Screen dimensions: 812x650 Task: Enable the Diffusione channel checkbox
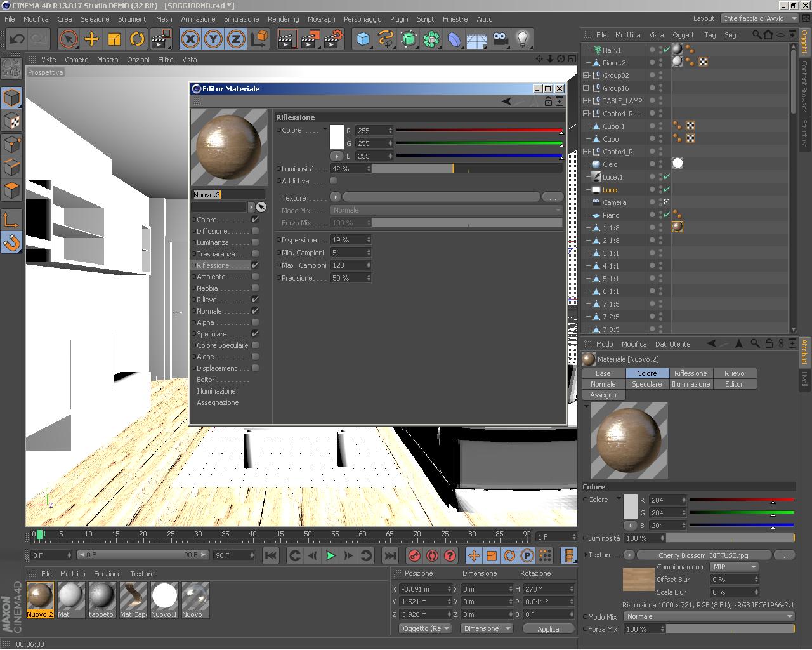(x=255, y=231)
